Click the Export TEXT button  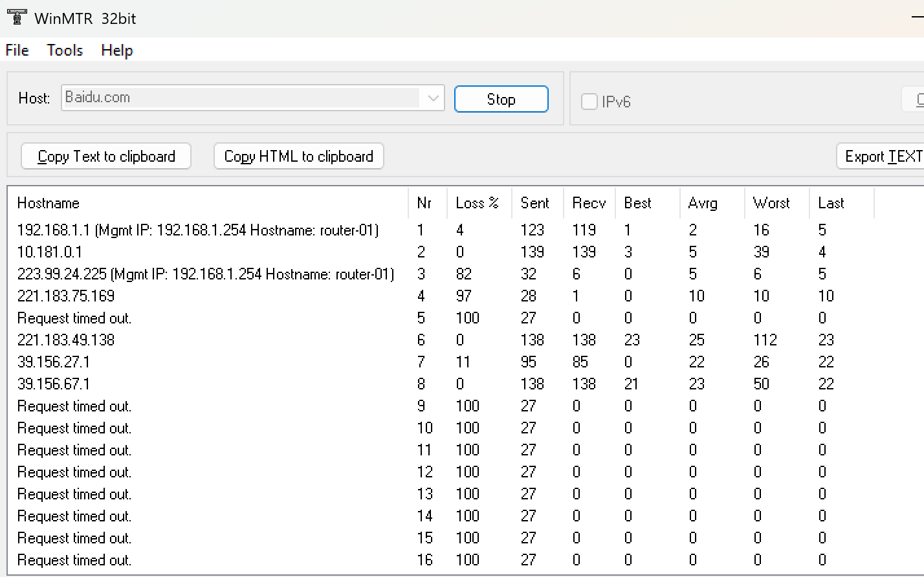(881, 156)
